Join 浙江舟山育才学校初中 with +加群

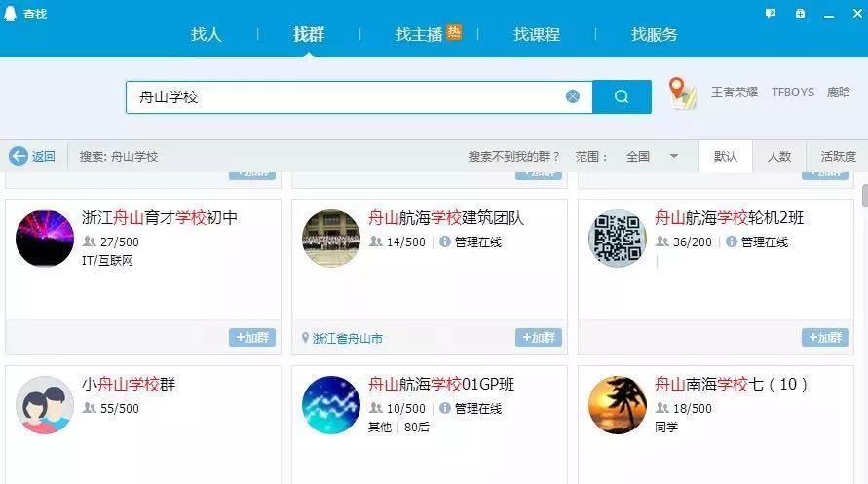click(x=252, y=337)
